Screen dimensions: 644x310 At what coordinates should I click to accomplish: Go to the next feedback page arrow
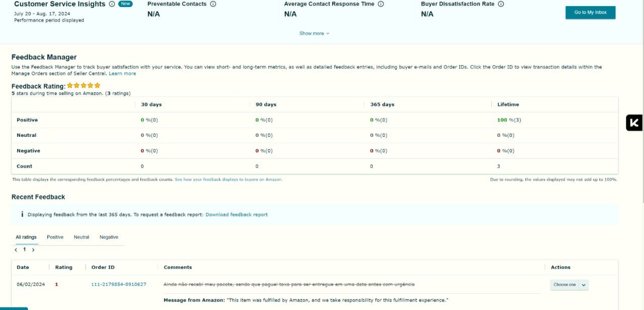pos(33,250)
